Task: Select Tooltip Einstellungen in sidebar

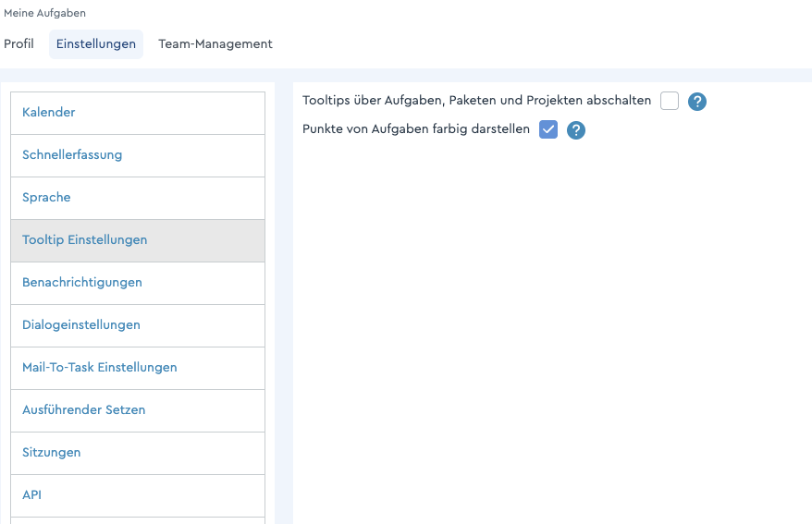Action: [85, 240]
